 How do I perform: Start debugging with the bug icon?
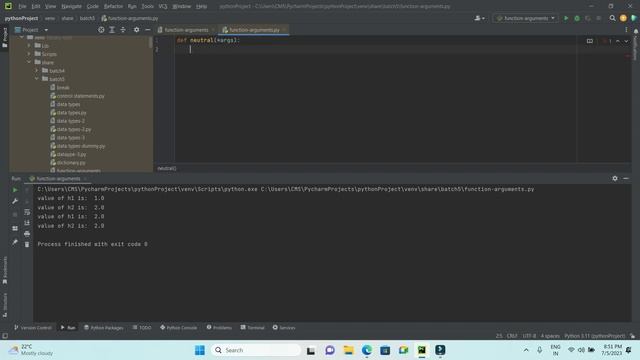(577, 18)
